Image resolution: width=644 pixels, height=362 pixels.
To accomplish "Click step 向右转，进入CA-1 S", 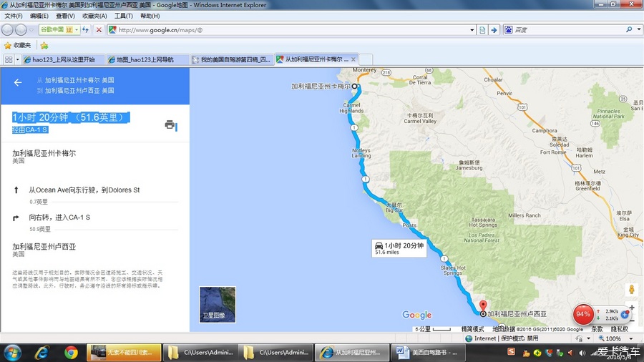I will point(59,217).
